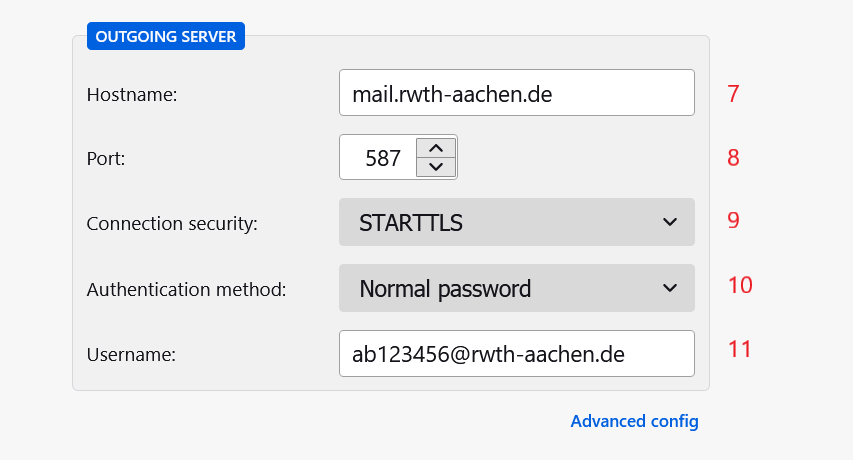This screenshot has height=460, width=853.
Task: Select the "Authentication method:" label
Action: click(187, 290)
